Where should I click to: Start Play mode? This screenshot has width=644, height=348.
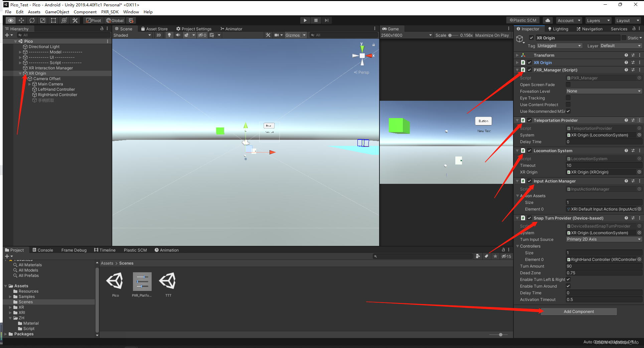pyautogui.click(x=305, y=20)
